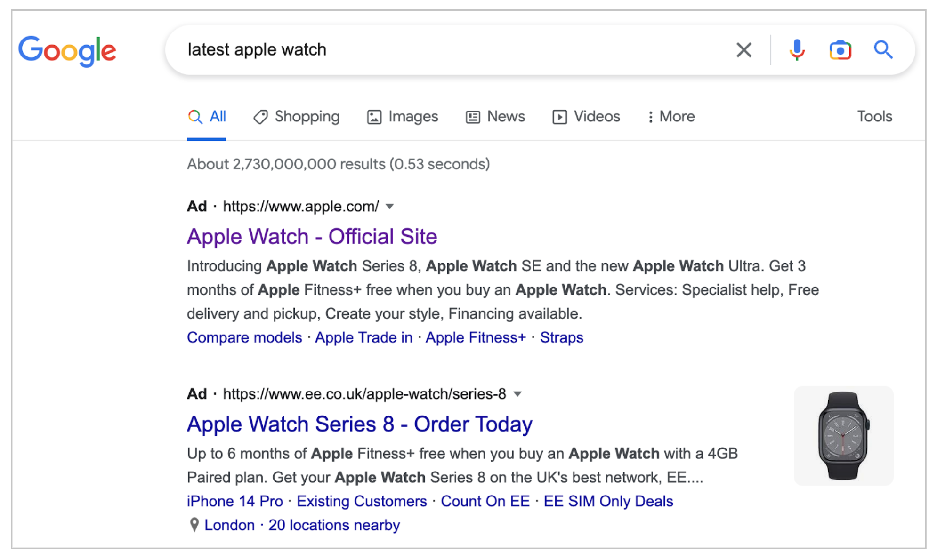The width and height of the screenshot is (937, 560).
Task: Clear the search query with the X icon
Action: click(x=743, y=50)
